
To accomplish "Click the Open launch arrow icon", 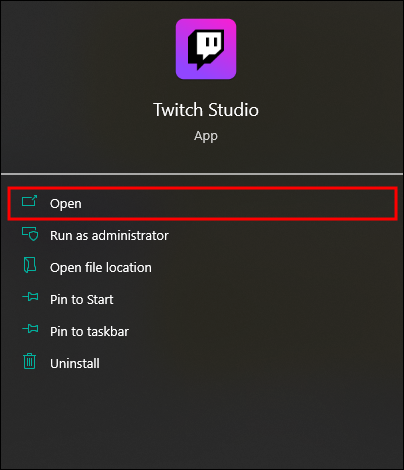I will coord(30,202).
